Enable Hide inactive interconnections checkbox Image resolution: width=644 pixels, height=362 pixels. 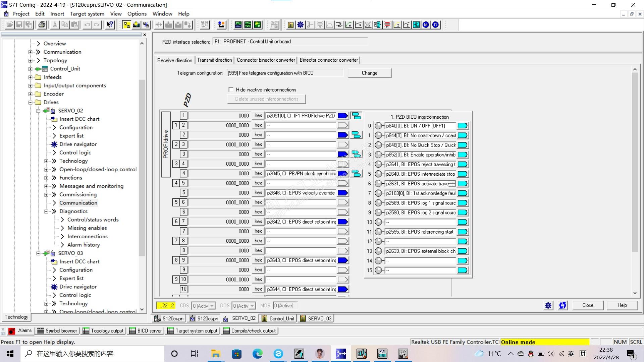(x=231, y=89)
